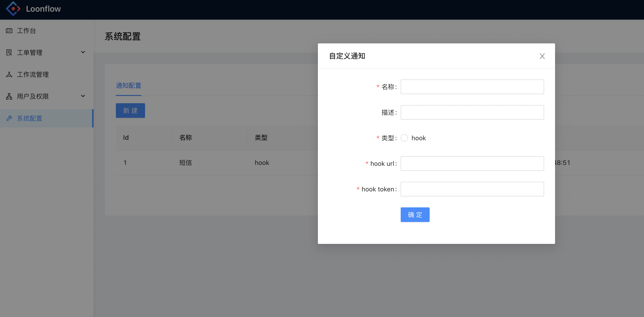644x317 pixels.
Task: Select 系统配置 in the sidebar
Action: pyautogui.click(x=47, y=118)
